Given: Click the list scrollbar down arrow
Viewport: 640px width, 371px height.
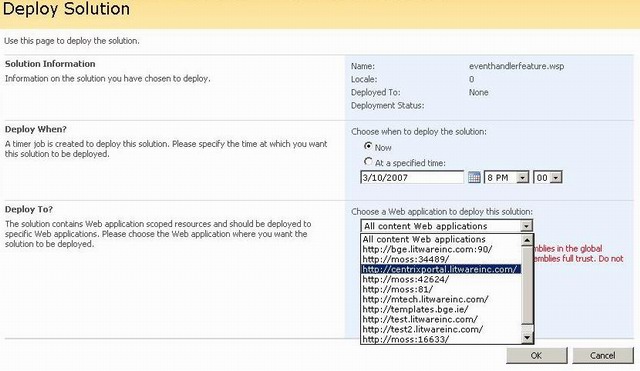Looking at the screenshot, I should pos(527,338).
